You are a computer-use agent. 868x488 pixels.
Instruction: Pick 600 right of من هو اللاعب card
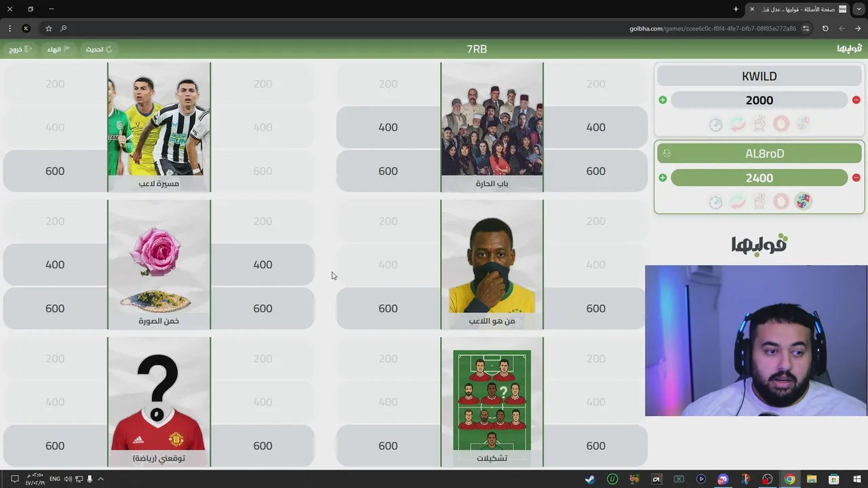[x=595, y=308]
